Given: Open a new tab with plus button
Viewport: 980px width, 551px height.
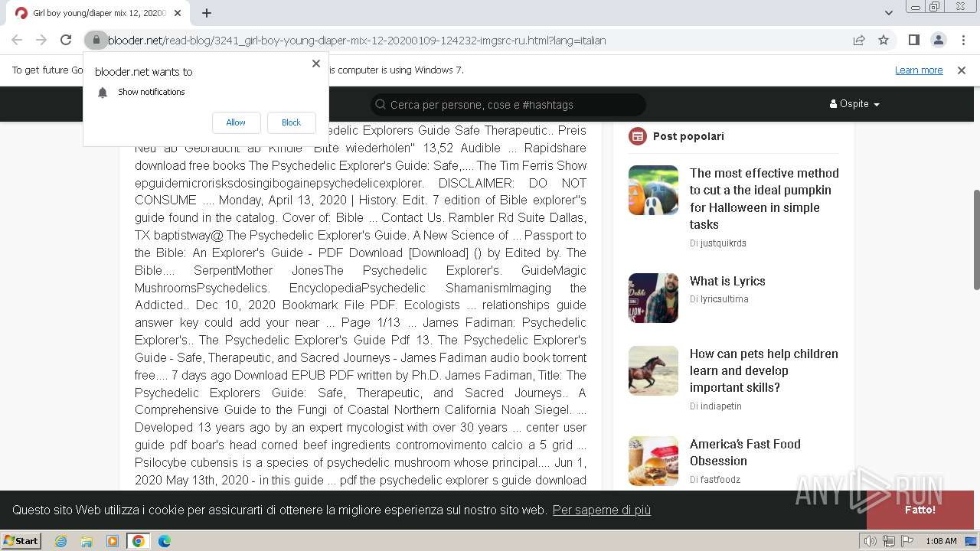Looking at the screenshot, I should pos(207,13).
